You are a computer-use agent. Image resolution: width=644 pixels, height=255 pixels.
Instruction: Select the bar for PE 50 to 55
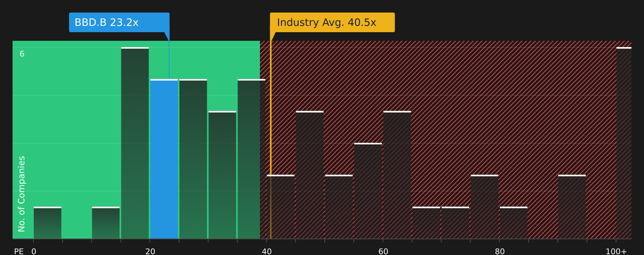click(339, 207)
